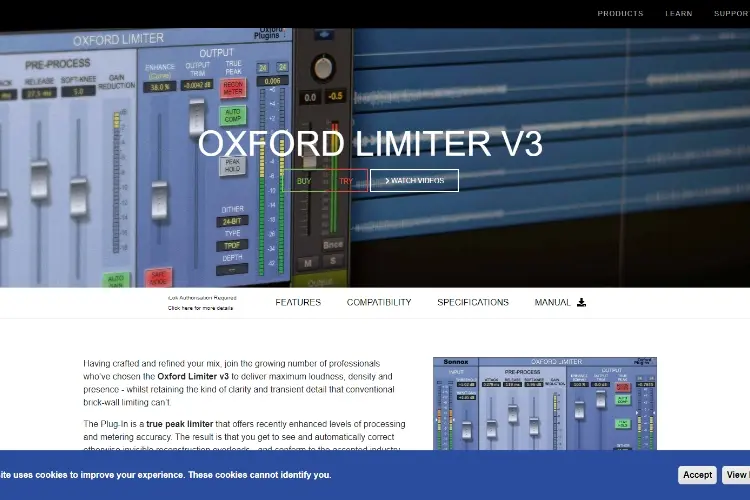This screenshot has width=750, height=500.
Task: Select the bold 'true peak limiter' text
Action: pos(179,424)
